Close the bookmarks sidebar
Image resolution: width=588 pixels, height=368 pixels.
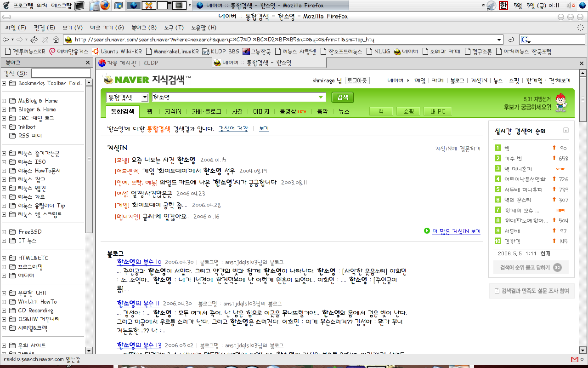click(87, 63)
